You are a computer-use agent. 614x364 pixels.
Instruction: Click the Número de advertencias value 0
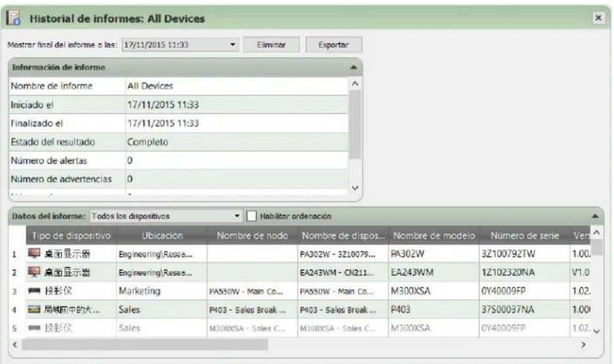130,179
